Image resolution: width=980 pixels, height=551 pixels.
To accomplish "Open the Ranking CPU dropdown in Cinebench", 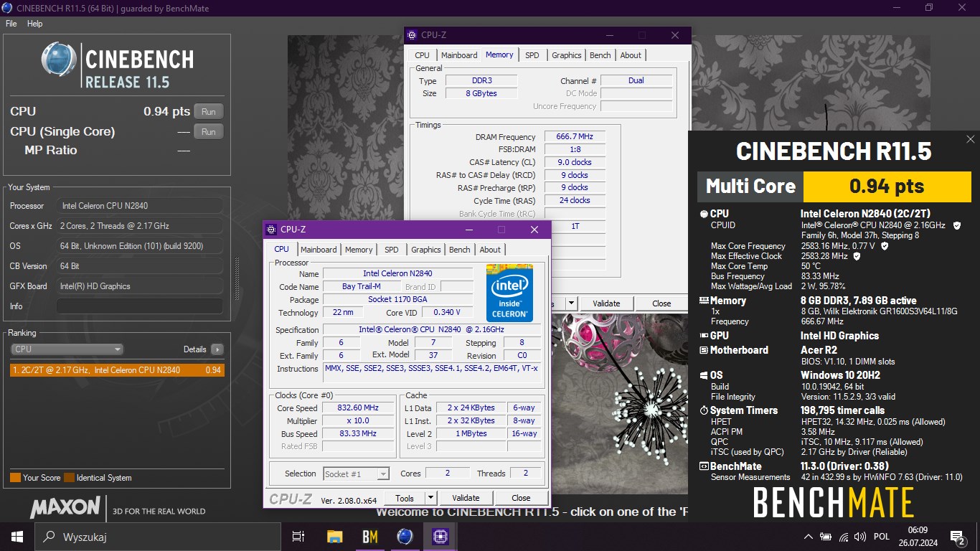I will [67, 349].
